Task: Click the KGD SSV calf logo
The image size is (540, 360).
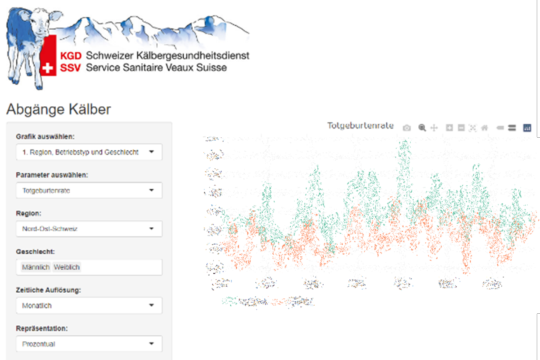Action: click(128, 48)
